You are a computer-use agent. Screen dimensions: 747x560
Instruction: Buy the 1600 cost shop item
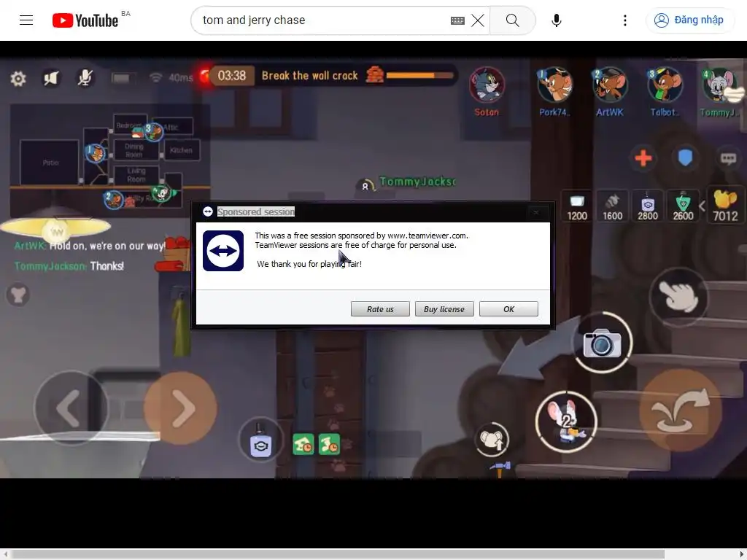pos(612,207)
